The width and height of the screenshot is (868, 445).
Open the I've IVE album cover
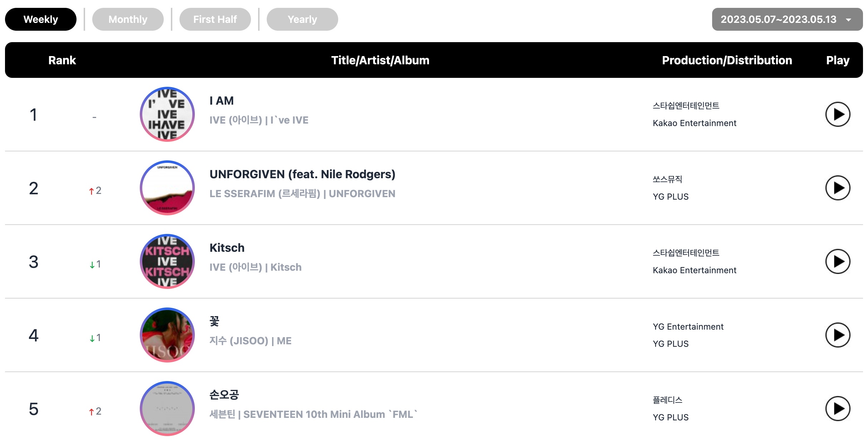(x=167, y=114)
